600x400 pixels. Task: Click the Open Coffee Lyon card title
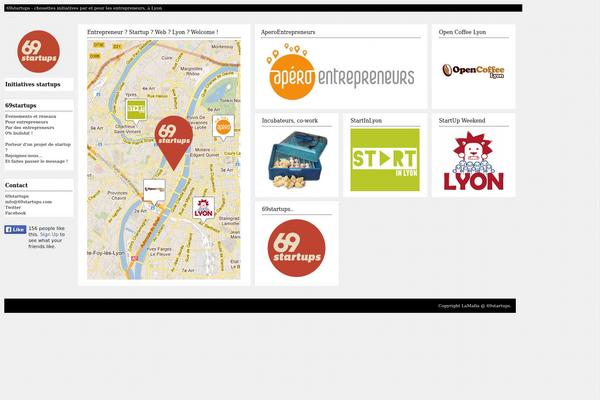click(462, 32)
